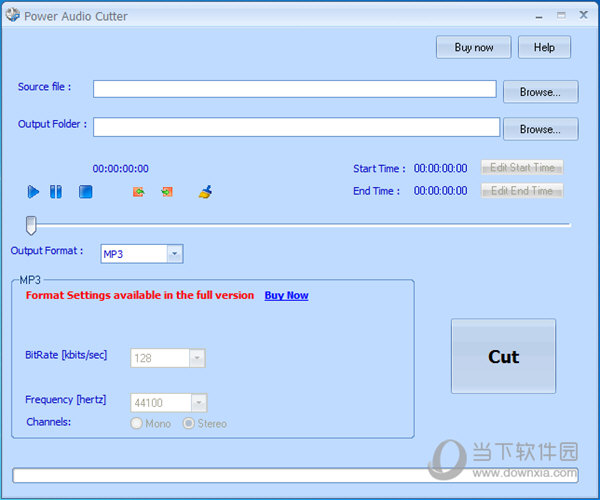Clear selection with the broom icon

(x=205, y=191)
